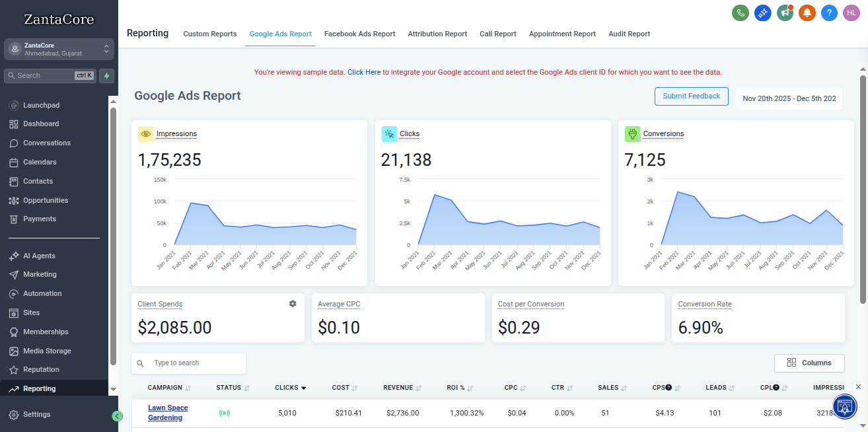Click the Impressions eye metric icon
The height and width of the screenshot is (432, 868).
(145, 133)
